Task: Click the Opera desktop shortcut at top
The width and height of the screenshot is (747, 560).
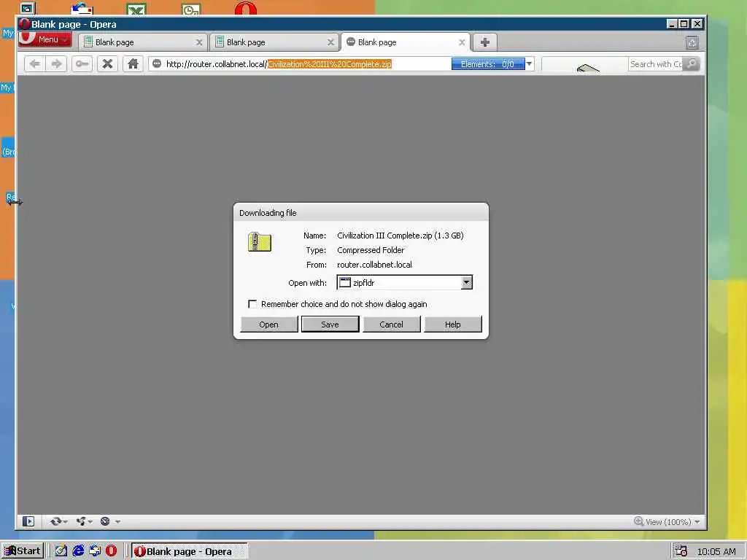Action: pyautogui.click(x=246, y=8)
